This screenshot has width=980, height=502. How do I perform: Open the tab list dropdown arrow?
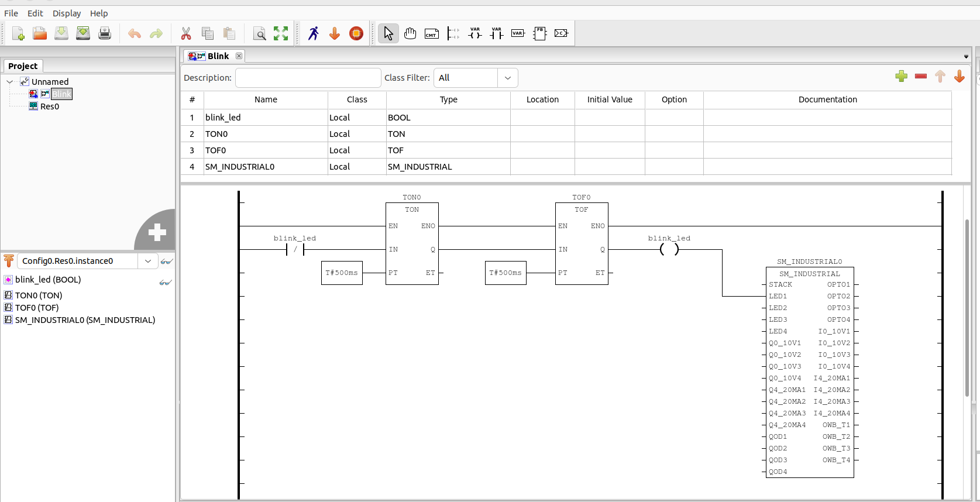tap(966, 57)
